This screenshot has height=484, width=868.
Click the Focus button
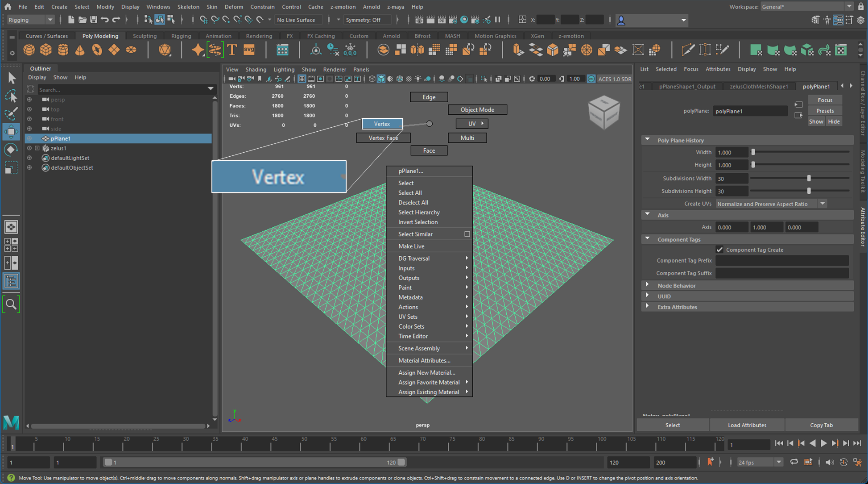coord(825,100)
